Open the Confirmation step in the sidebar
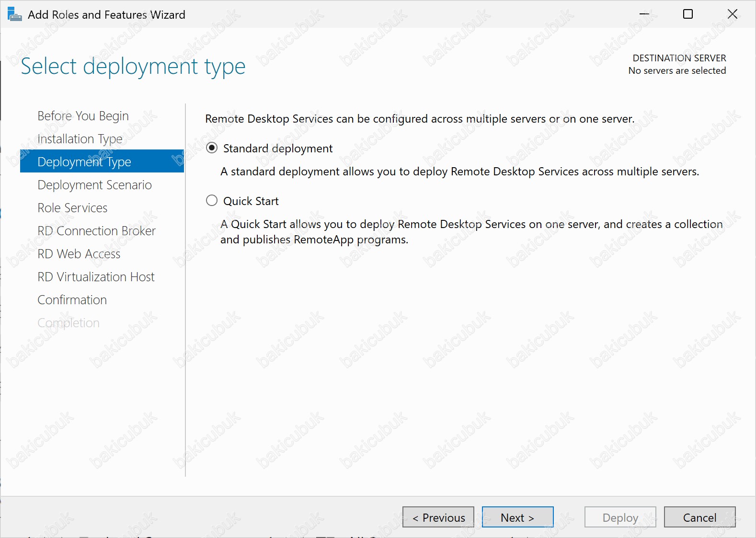 [x=72, y=300]
